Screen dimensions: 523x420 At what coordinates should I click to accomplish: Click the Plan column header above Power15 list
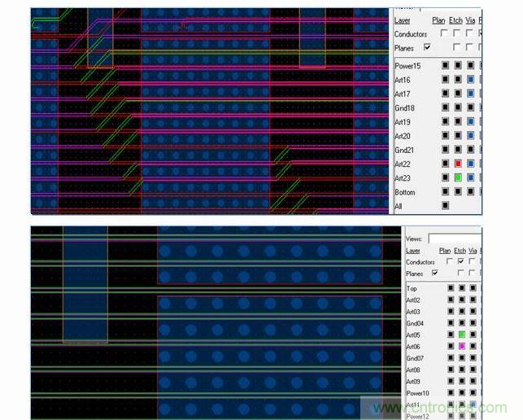438,20
